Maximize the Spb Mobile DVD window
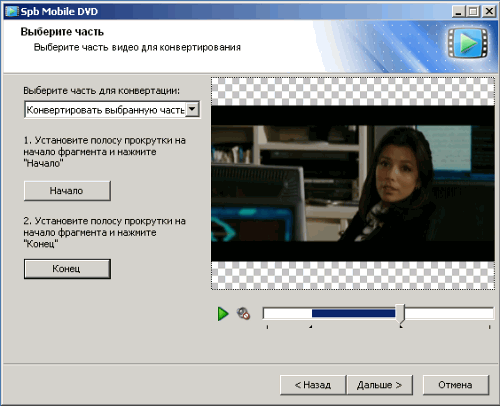 (x=473, y=12)
